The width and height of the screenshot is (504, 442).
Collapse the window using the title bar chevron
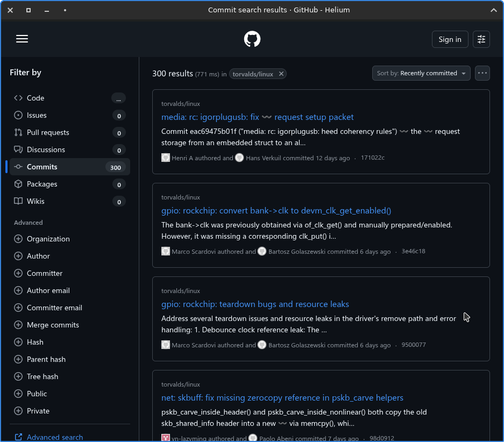[x=494, y=10]
